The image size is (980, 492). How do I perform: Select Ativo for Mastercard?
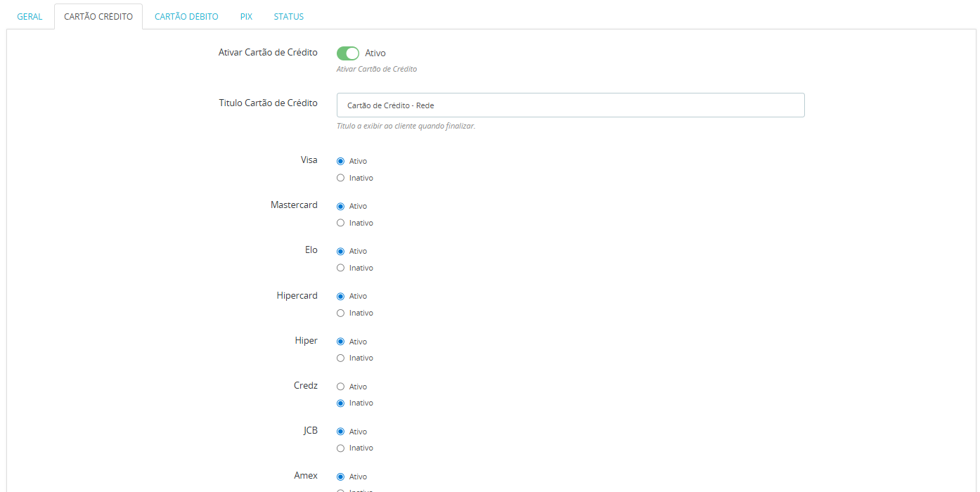[x=341, y=206]
